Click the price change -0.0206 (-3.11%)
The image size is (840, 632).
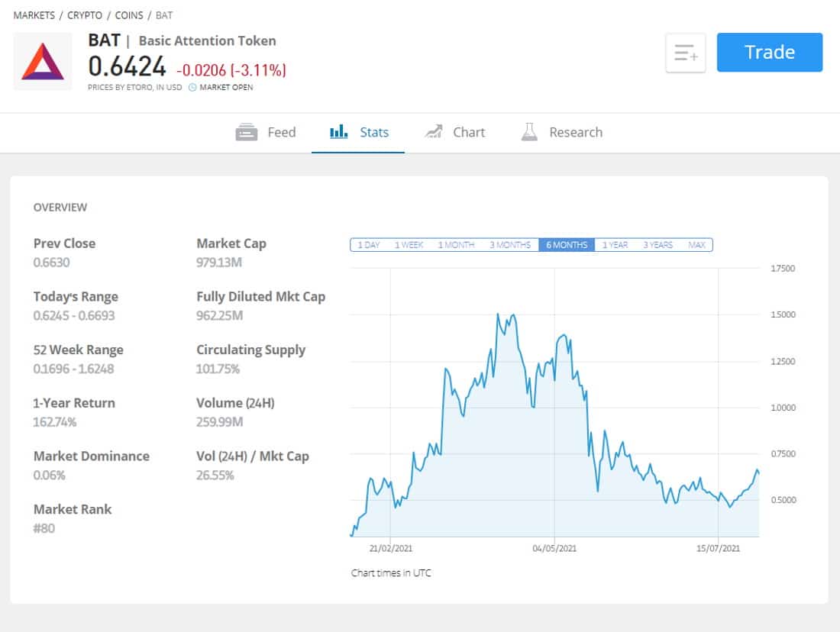231,70
